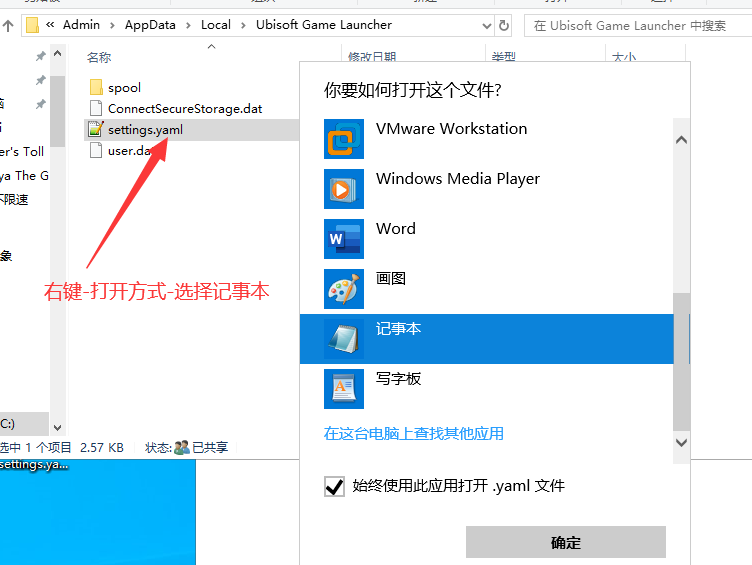Expand the chevron after Admin in path

112,25
